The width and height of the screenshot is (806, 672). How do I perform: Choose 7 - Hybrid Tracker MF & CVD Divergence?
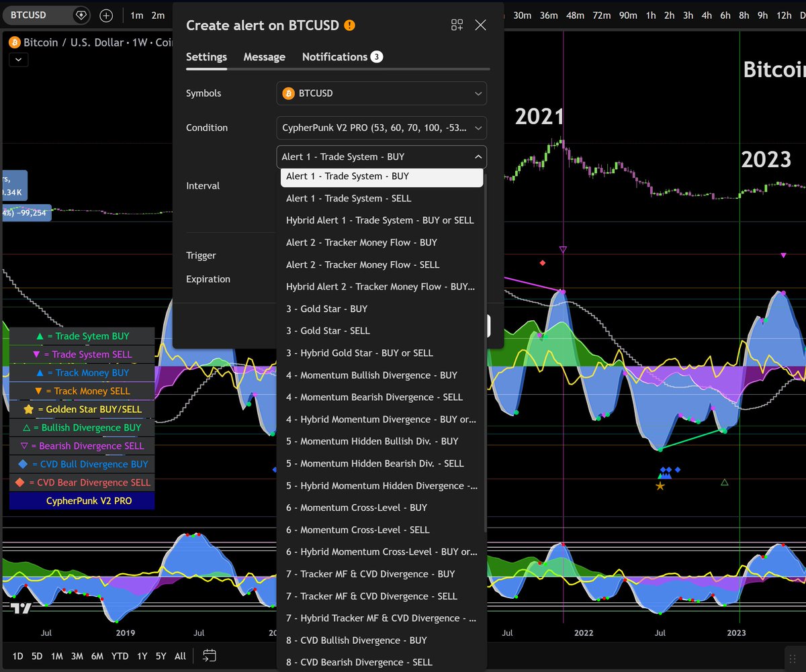(x=382, y=618)
